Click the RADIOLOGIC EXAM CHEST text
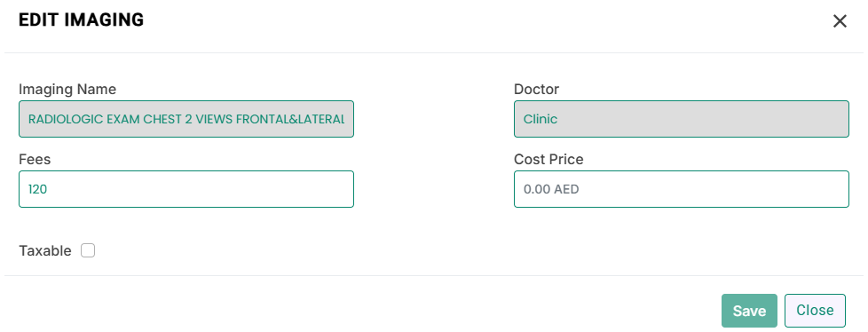The width and height of the screenshot is (868, 332). click(x=106, y=119)
